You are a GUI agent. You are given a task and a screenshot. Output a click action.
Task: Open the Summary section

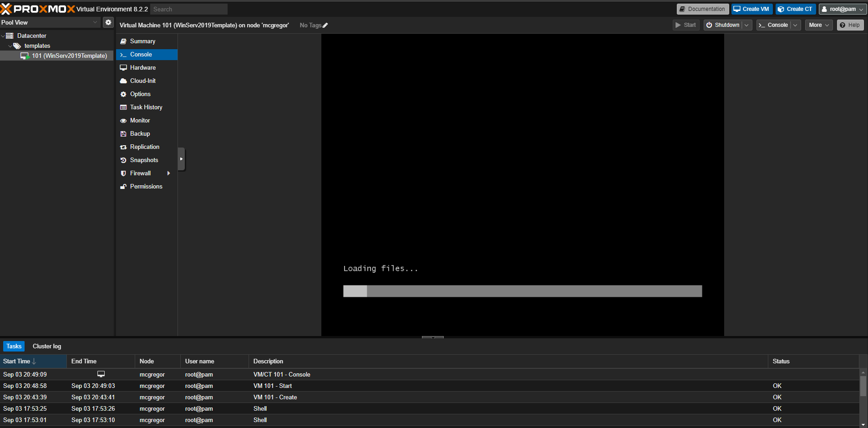[147, 41]
